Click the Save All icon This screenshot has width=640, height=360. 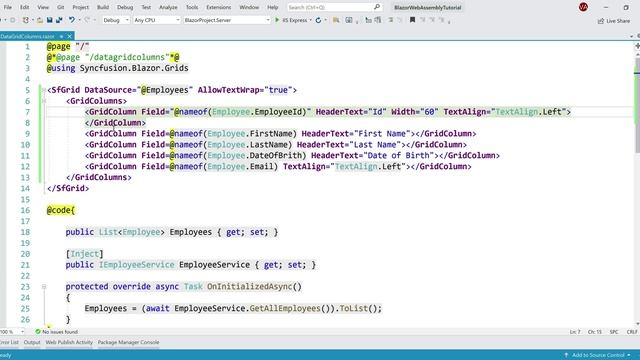point(59,20)
